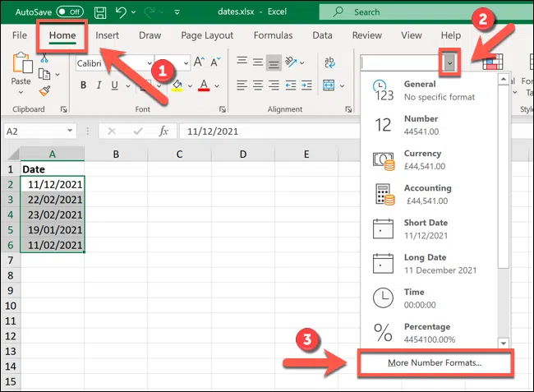Click the Format Painter brush icon
Image resolution: width=534 pixels, height=392 pixels.
pos(44,92)
